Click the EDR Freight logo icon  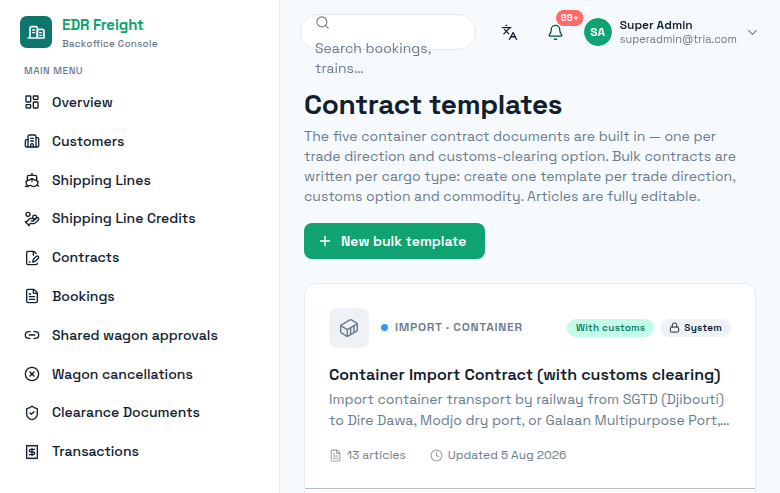click(36, 32)
